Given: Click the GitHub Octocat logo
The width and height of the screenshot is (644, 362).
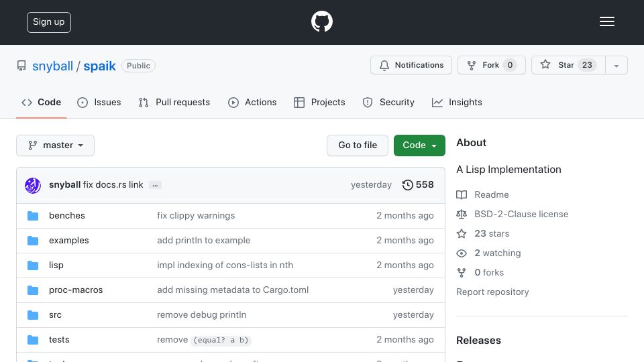Looking at the screenshot, I should (x=321, y=21).
